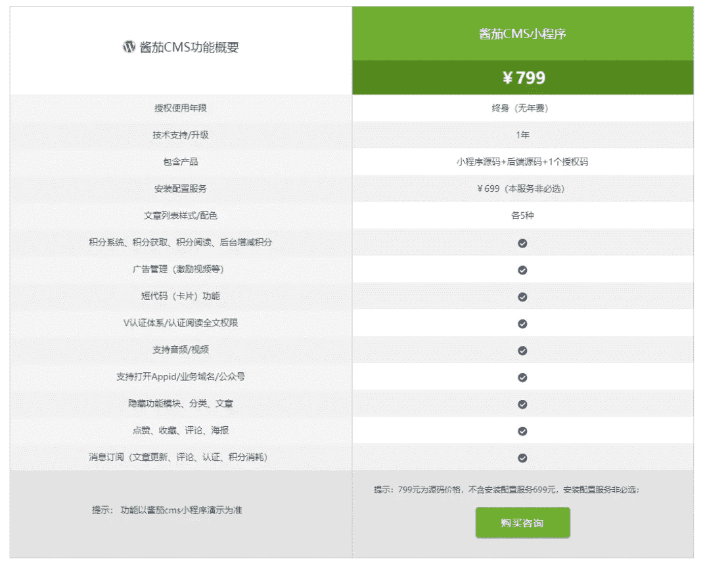Click 小程序源码+后端源码+1个授权码 text
The height and width of the screenshot is (566, 728).
click(522, 162)
